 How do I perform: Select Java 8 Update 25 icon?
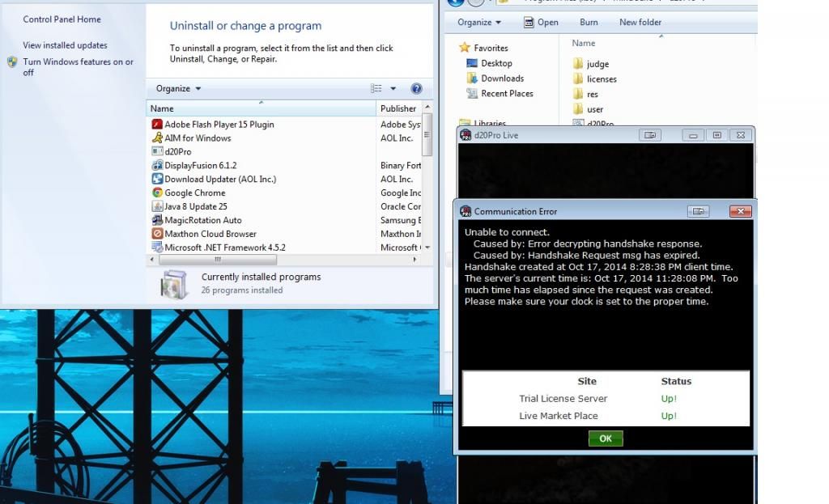click(157, 206)
